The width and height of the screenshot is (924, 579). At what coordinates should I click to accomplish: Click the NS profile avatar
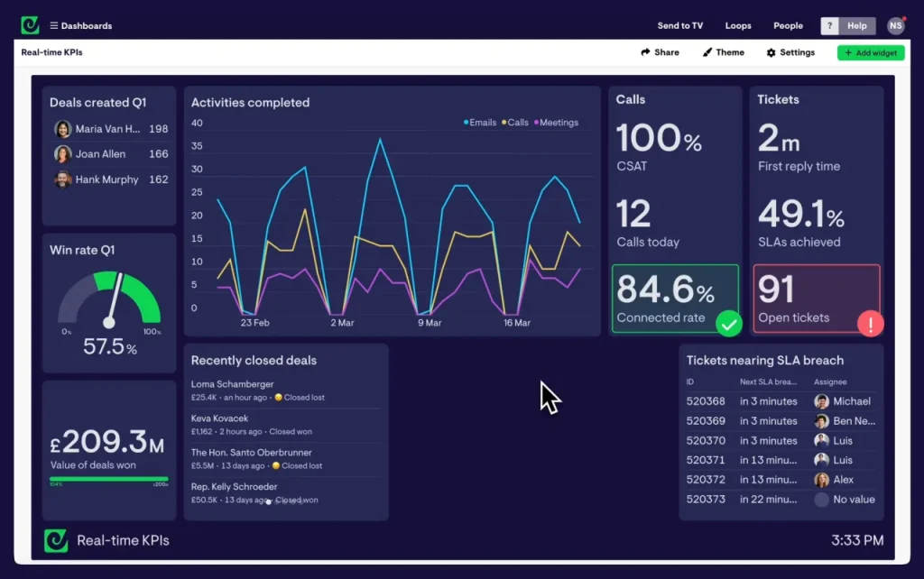[894, 25]
